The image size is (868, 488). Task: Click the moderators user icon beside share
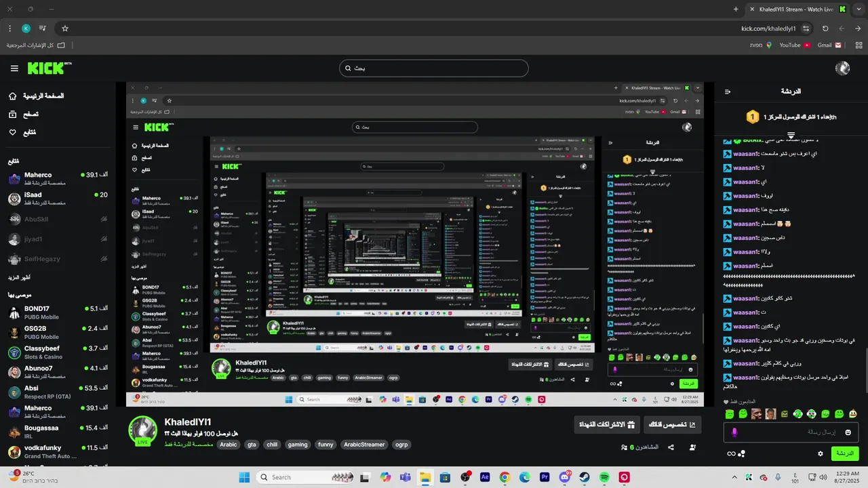692,447
